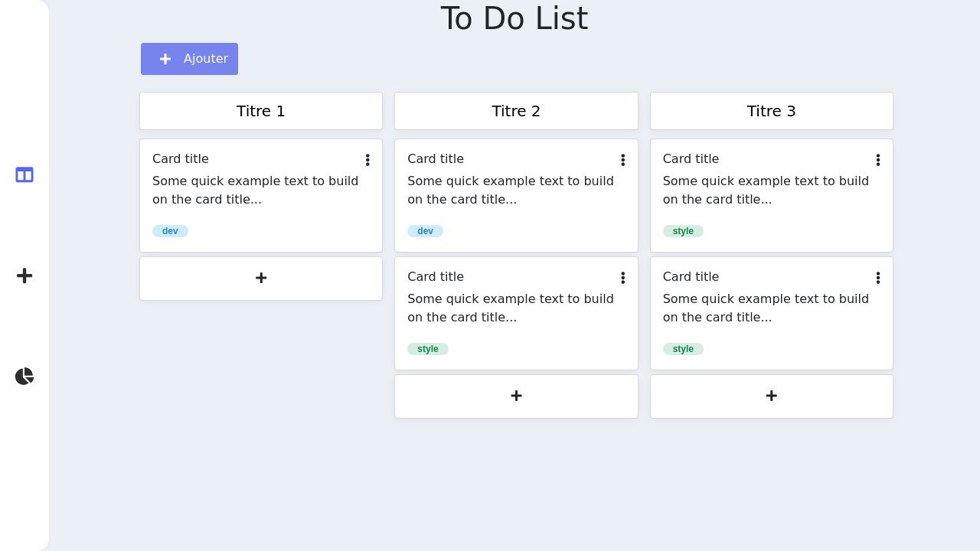Add a new card under Titre 3

click(x=771, y=396)
